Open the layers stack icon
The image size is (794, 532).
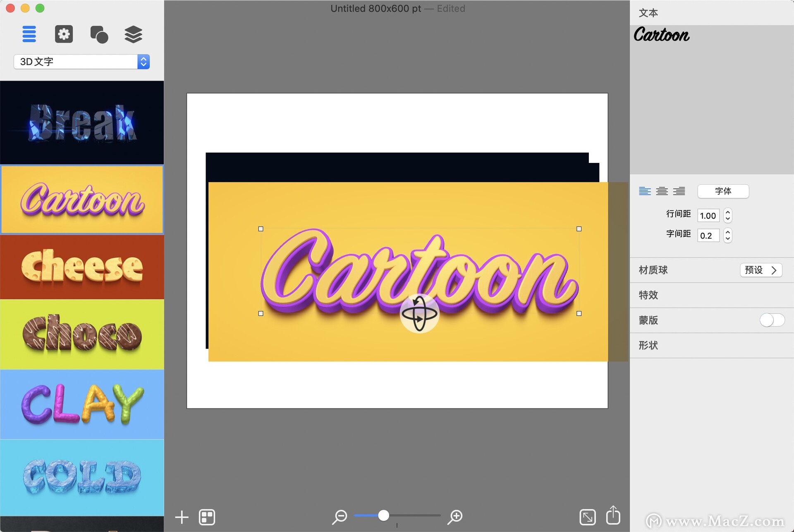tap(133, 34)
